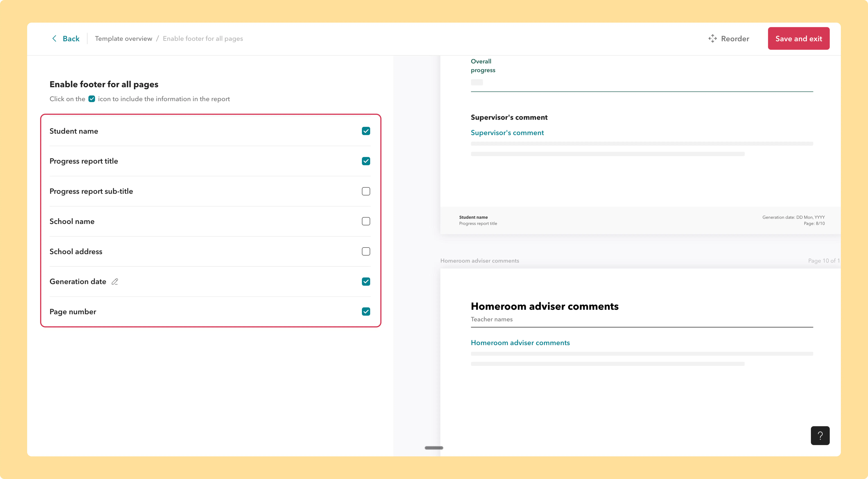Image resolution: width=868 pixels, height=479 pixels.
Task: Go to Template overview breadcrumb
Action: pos(124,38)
